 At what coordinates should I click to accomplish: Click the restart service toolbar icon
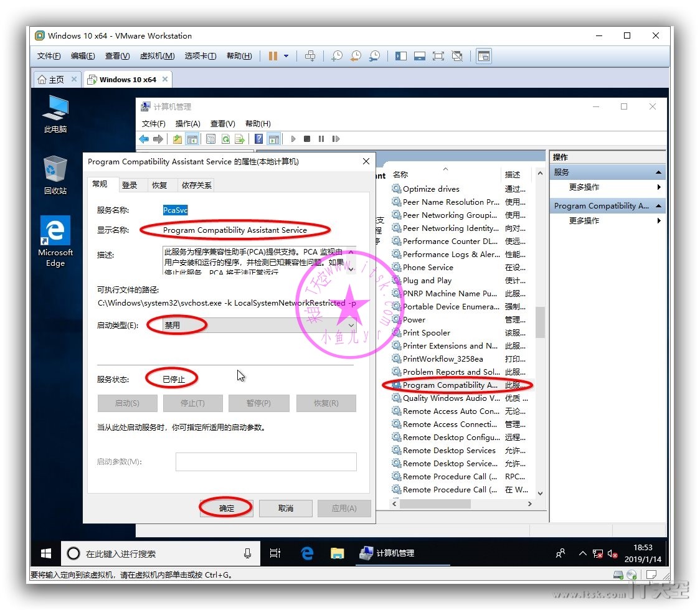(x=336, y=139)
